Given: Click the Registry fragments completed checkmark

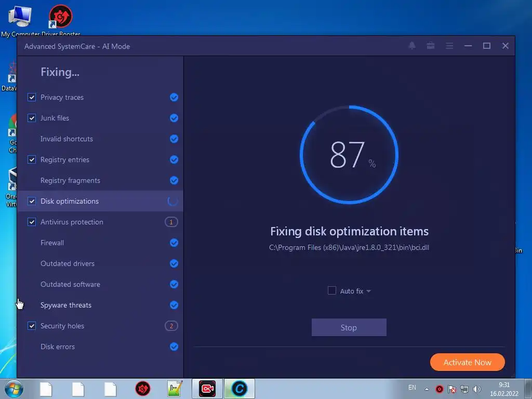Looking at the screenshot, I should point(174,180).
